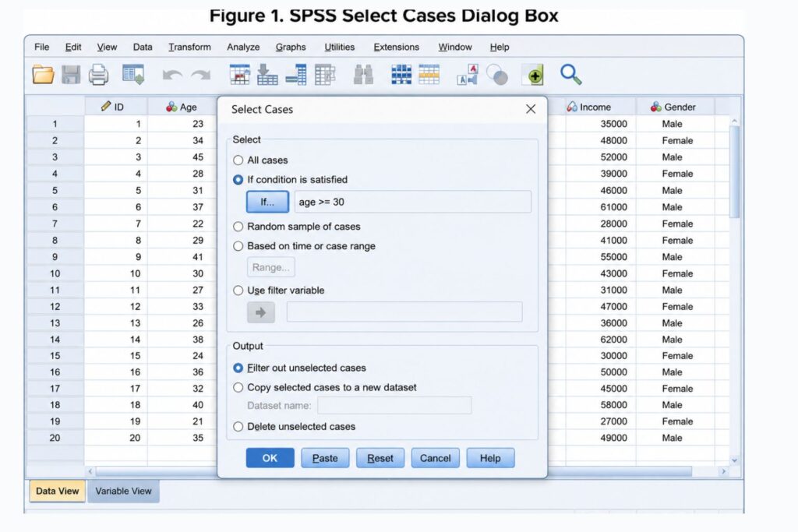The width and height of the screenshot is (798, 532).
Task: Click the magnifying glass Search icon
Action: pos(570,75)
